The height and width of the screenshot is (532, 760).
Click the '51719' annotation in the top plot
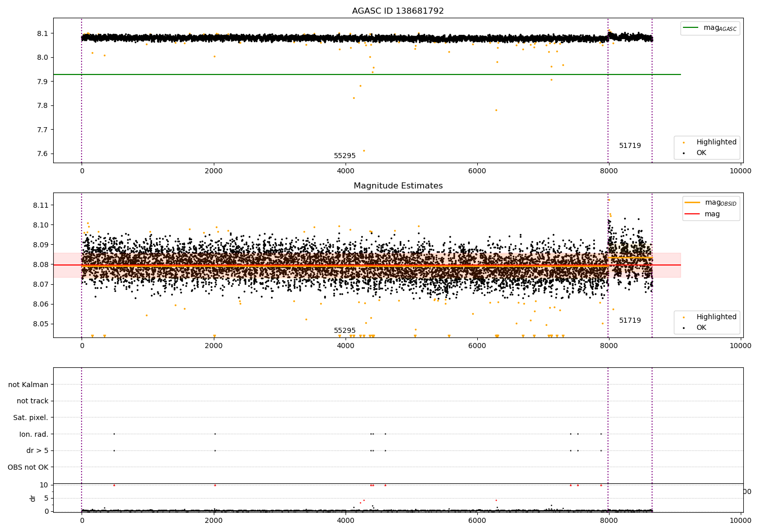(630, 146)
